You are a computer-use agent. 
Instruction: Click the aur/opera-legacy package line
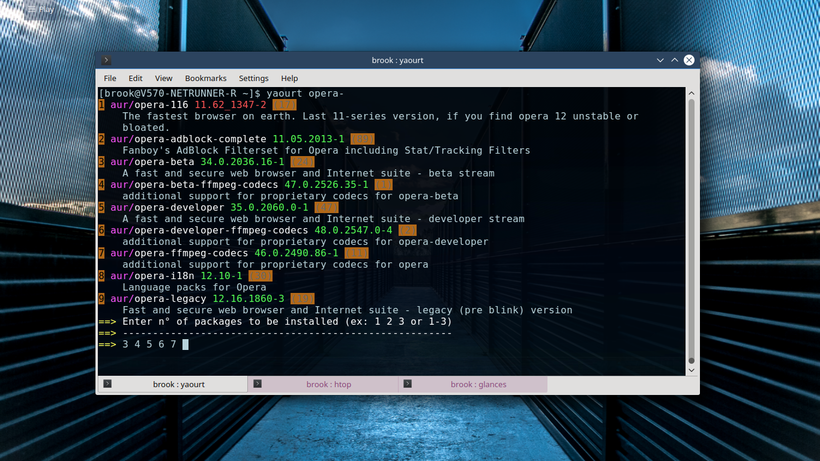tap(207, 298)
